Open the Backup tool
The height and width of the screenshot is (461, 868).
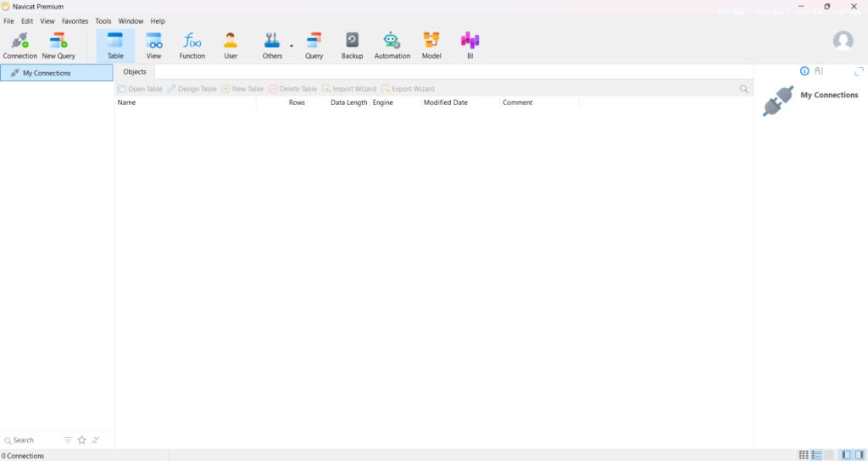(x=352, y=46)
